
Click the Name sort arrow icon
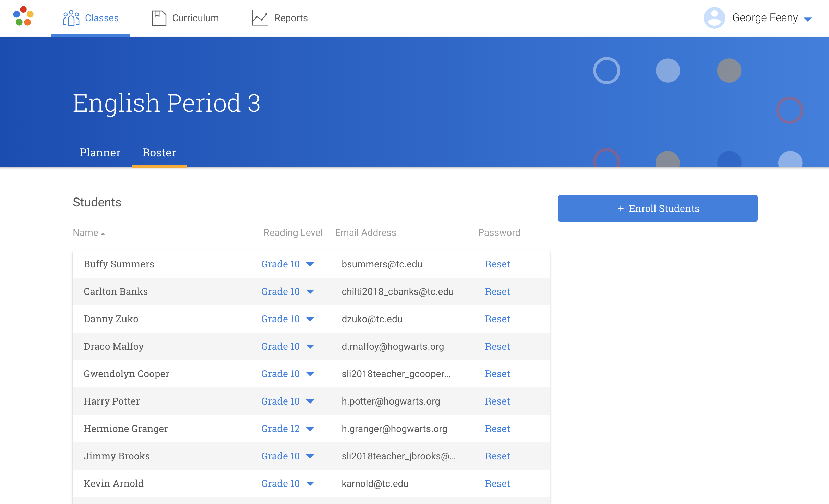103,234
